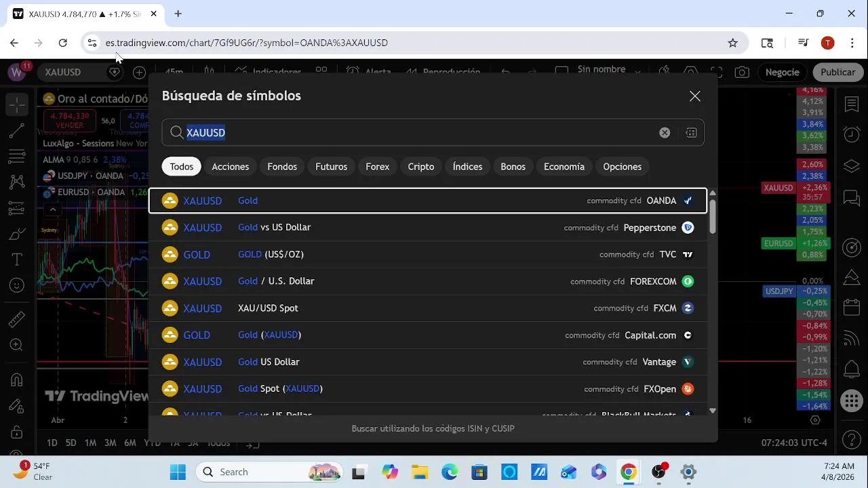Choose the XAUUSD Gold OANDA result
868x488 pixels.
[428, 201]
